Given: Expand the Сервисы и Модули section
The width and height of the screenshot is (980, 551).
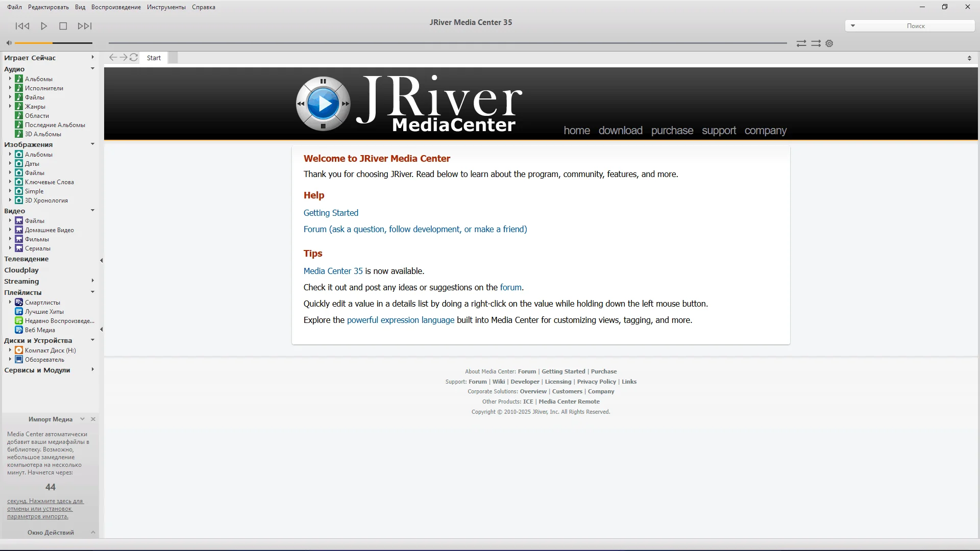Looking at the screenshot, I should point(92,369).
